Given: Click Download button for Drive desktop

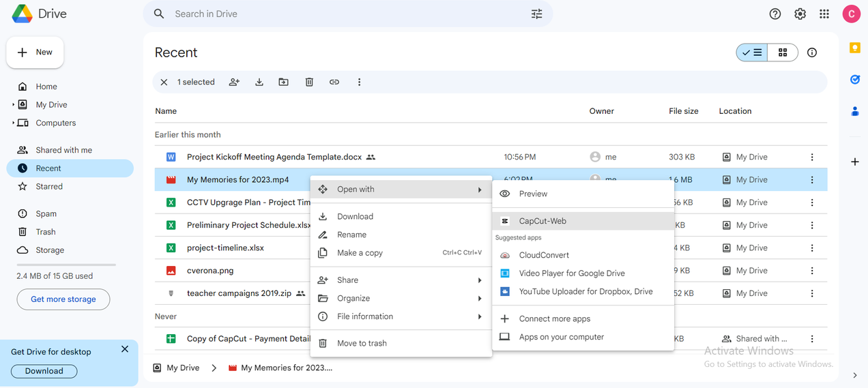Looking at the screenshot, I should click(44, 371).
